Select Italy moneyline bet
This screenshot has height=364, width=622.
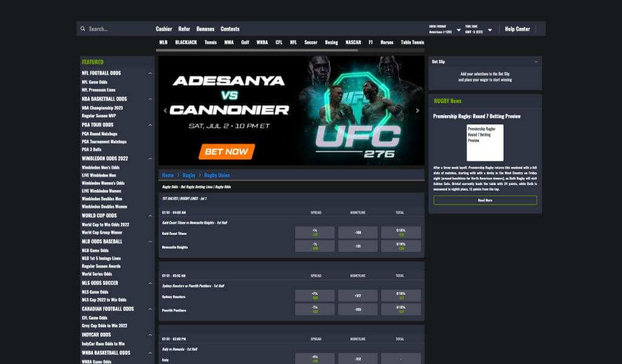[x=358, y=359]
